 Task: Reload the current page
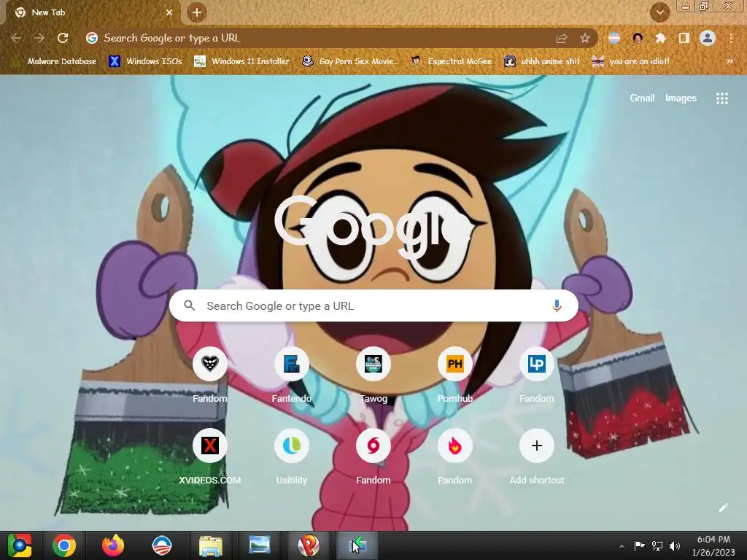63,38
